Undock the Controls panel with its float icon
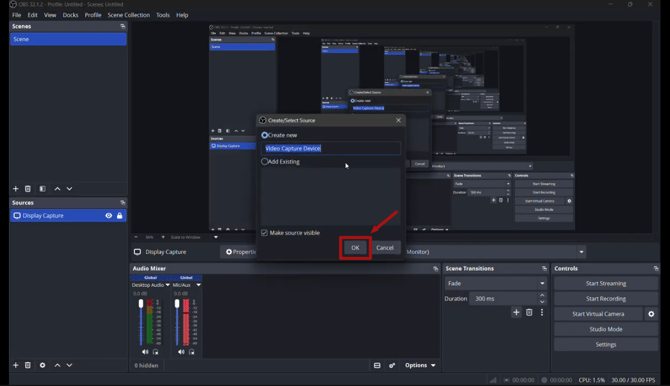The height and width of the screenshot is (386, 670). [656, 268]
